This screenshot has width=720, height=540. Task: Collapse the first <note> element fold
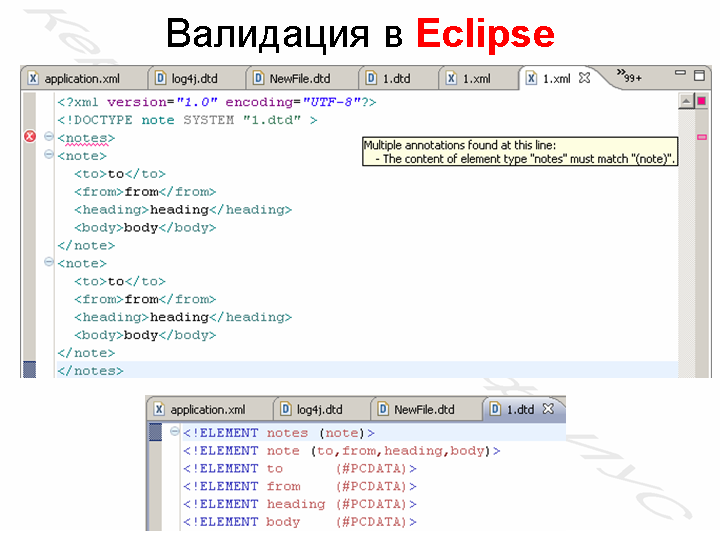[49, 154]
